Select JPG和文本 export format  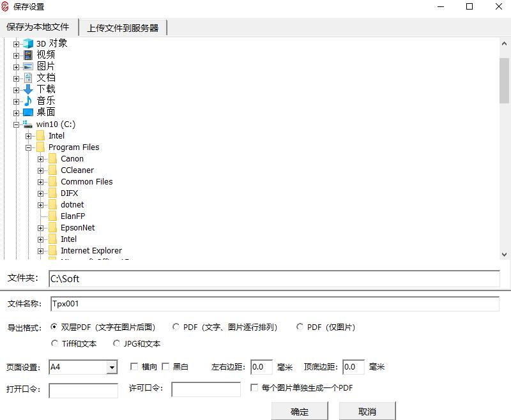(116, 343)
